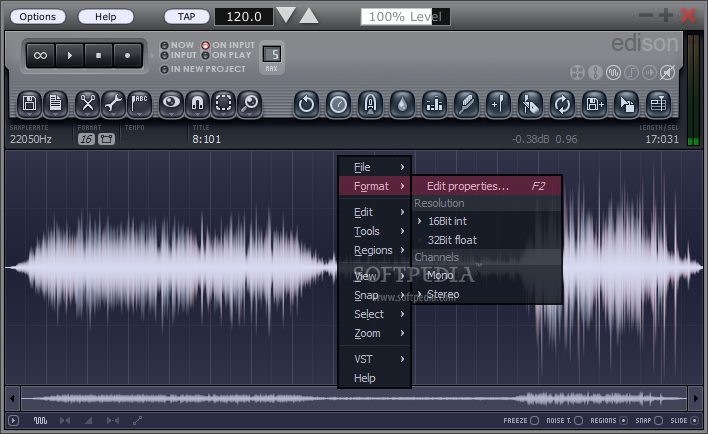Viewport: 708px width, 434px height.
Task: Expand the Zoom submenu
Action: [375, 333]
